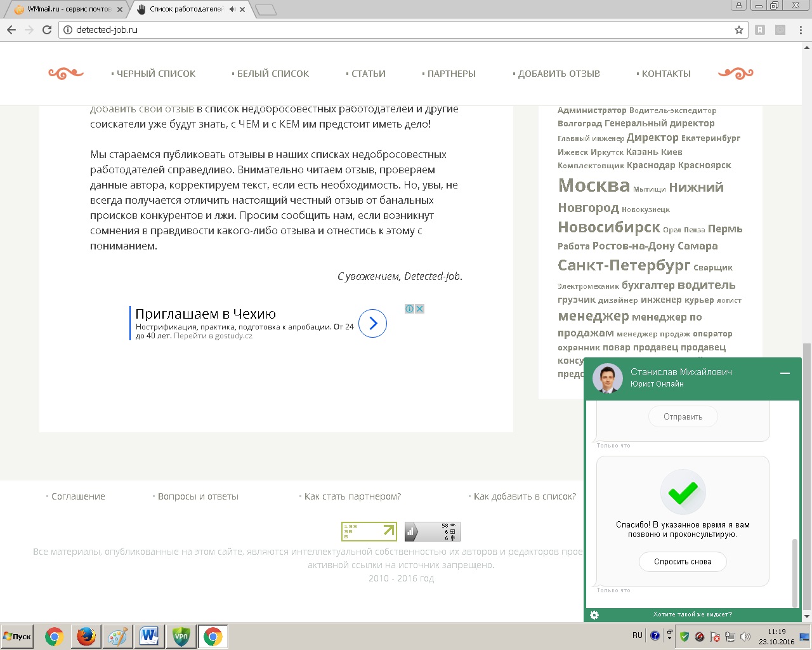This screenshot has height=650, width=812.
Task: Select the Санкт-Петербург tag
Action: 624,265
